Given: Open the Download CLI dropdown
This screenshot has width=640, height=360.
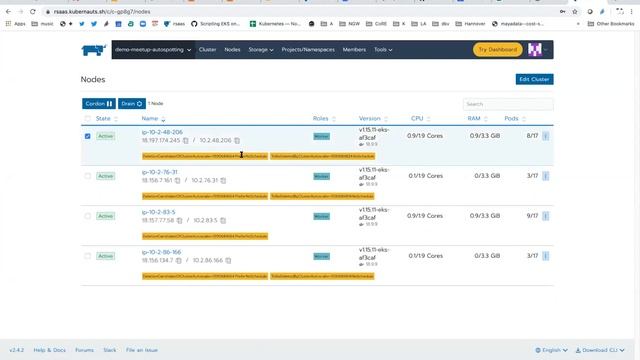Looking at the screenshot, I should pos(600,350).
